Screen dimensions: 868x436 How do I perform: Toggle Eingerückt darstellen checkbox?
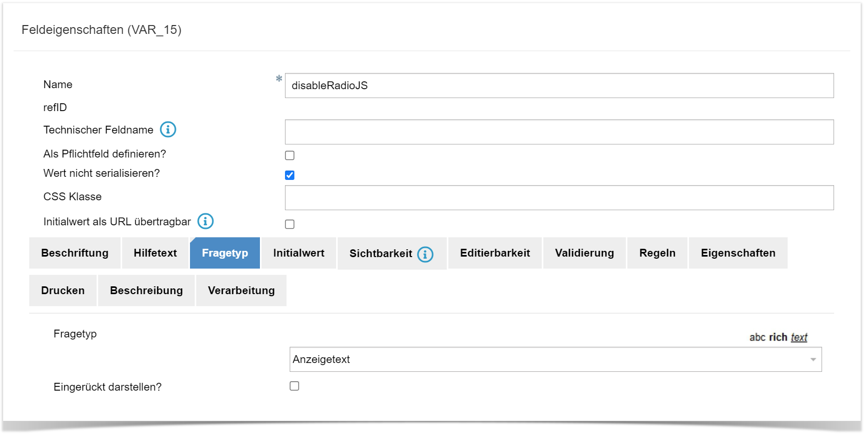pos(294,386)
